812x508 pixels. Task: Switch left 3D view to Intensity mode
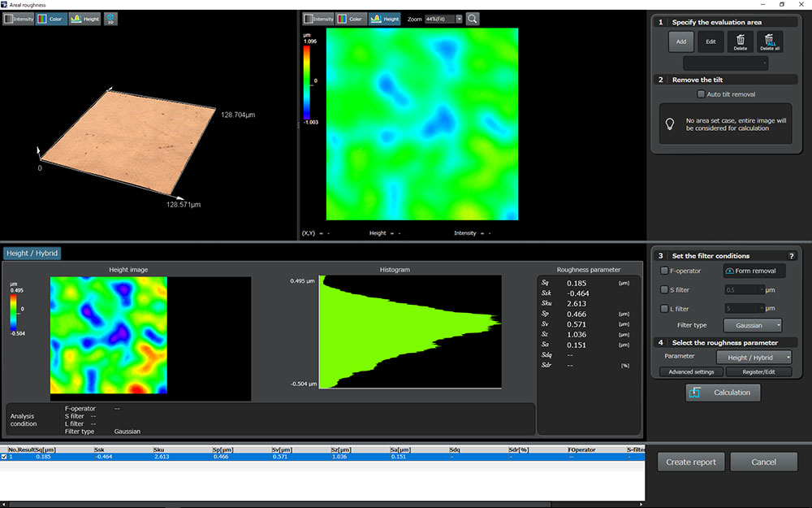[x=18, y=18]
